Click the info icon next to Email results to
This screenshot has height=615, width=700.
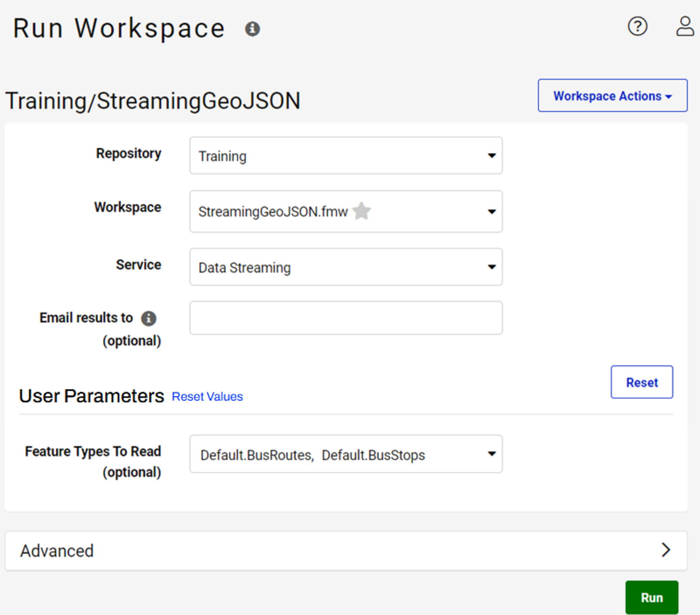point(149,318)
